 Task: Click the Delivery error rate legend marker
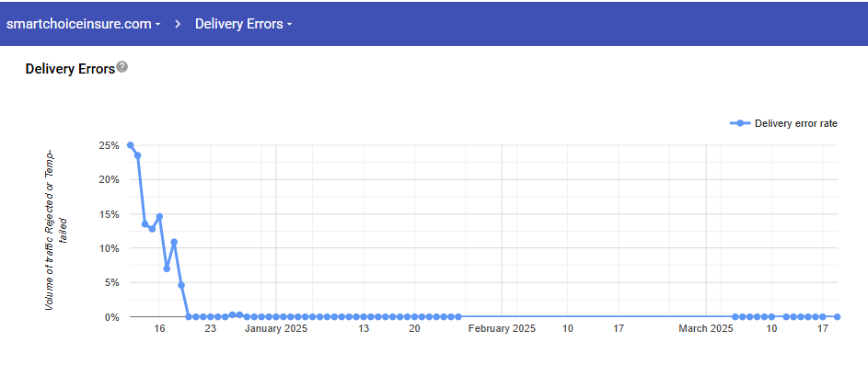click(741, 123)
